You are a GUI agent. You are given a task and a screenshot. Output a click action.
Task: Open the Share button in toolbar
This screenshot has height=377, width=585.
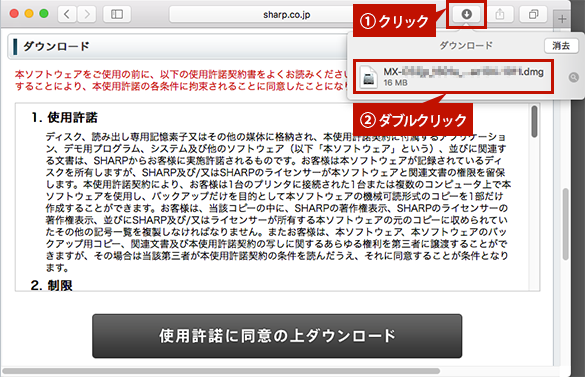500,14
